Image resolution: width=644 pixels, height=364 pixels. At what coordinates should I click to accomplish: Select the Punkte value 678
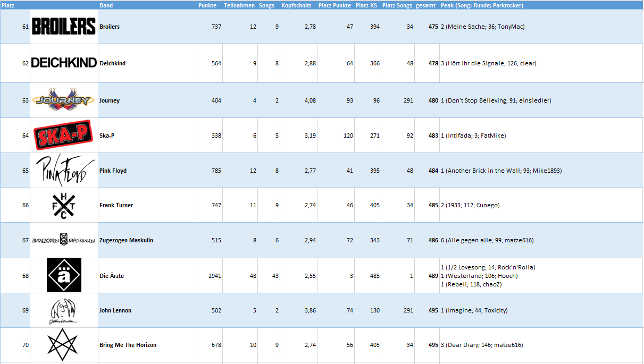[x=216, y=345]
